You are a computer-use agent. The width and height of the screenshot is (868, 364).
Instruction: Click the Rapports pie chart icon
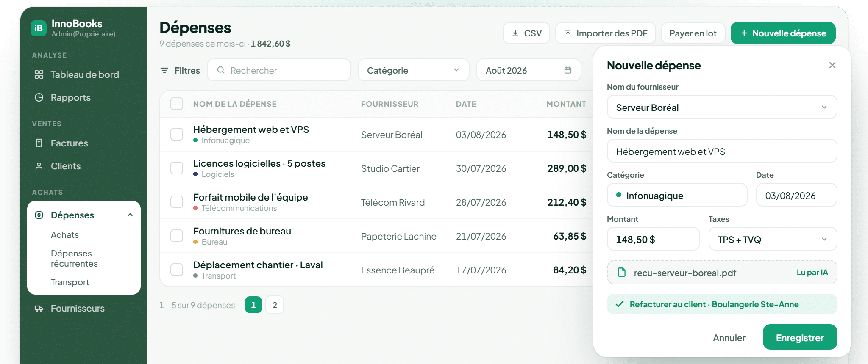point(39,97)
